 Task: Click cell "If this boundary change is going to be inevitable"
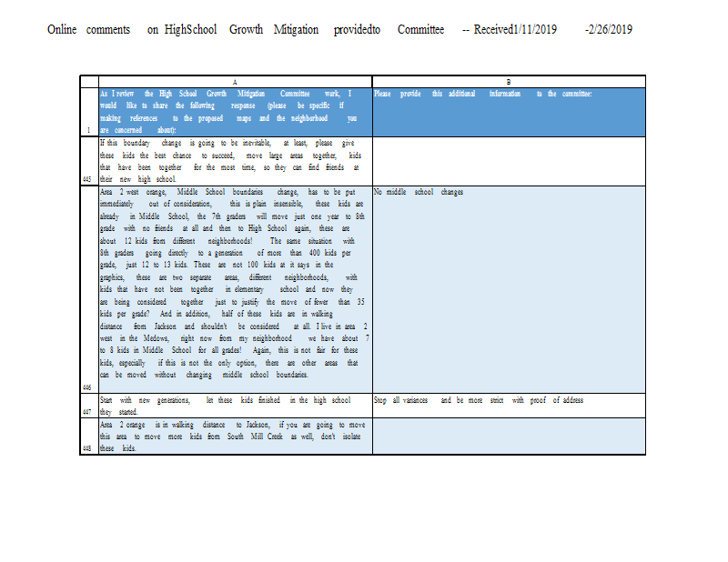point(236,162)
